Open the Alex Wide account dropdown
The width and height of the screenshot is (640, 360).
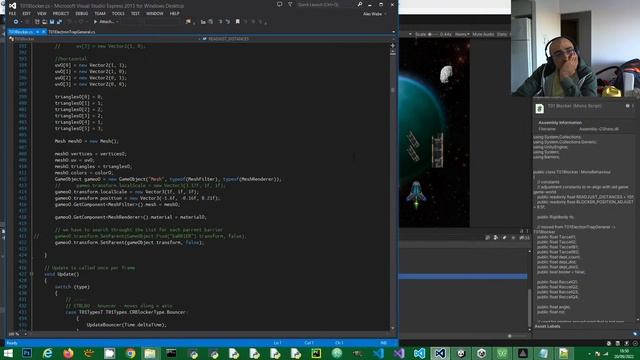tap(375, 14)
